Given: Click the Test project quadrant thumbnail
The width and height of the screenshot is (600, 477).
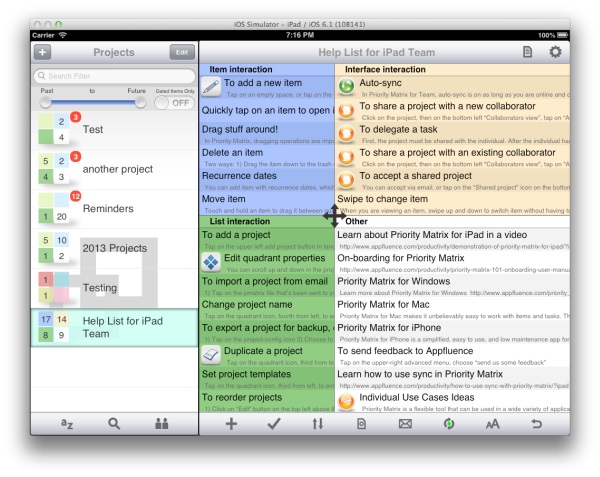Looking at the screenshot, I should tap(54, 129).
